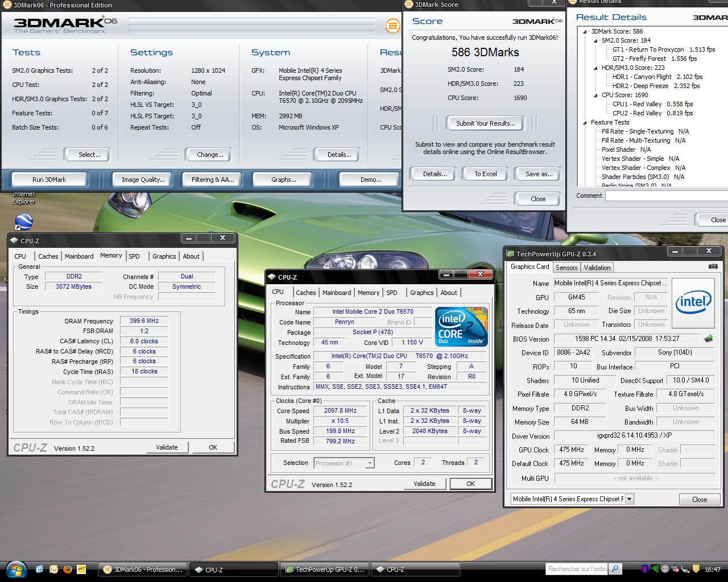728x582 pixels.
Task: Click the GPU-Z window title bar icon
Action: pyautogui.click(x=510, y=253)
